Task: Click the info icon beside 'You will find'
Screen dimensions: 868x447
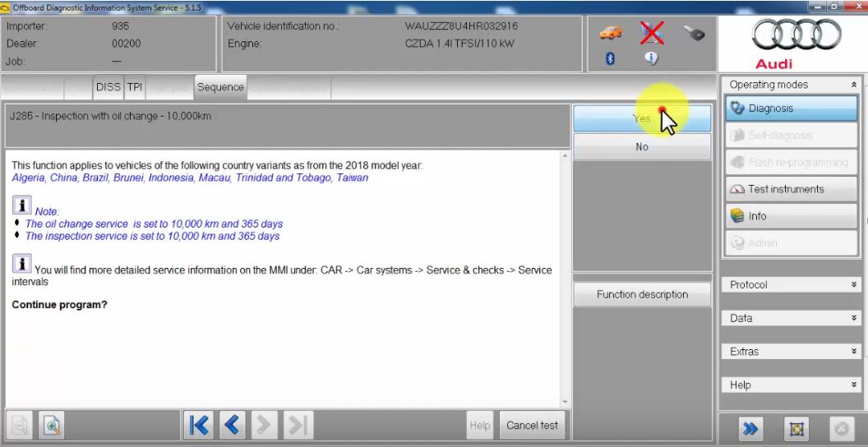Action: 21,264
